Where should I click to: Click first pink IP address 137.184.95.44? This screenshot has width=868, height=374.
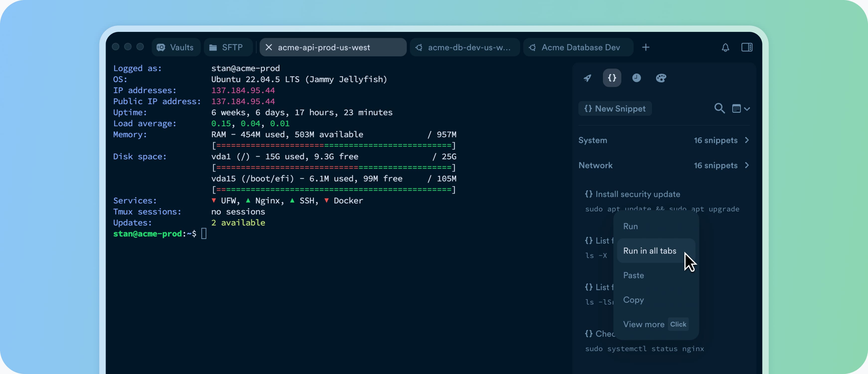coord(243,90)
